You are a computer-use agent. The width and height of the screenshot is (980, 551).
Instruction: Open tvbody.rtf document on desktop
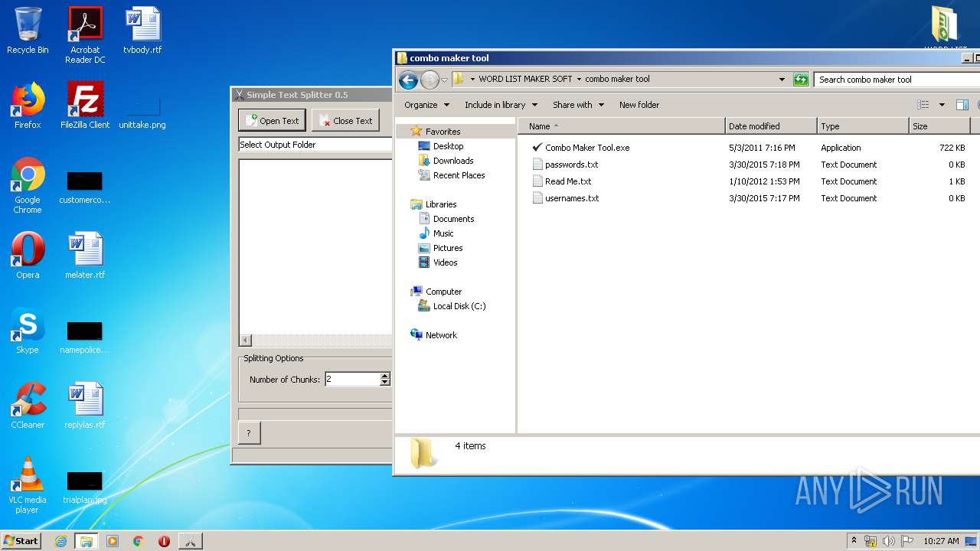tap(142, 31)
